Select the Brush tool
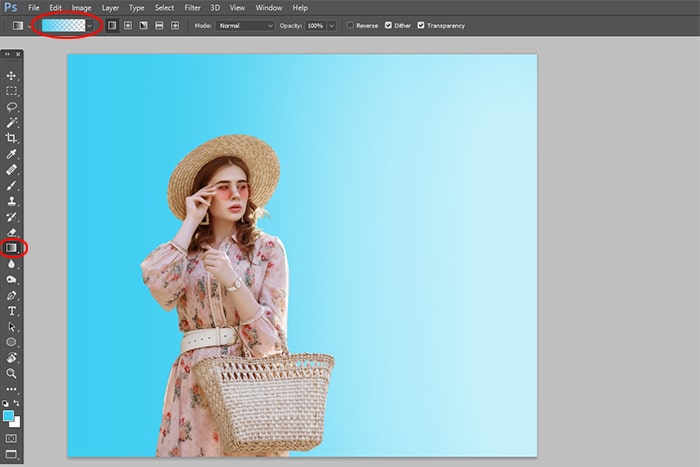 (12, 185)
